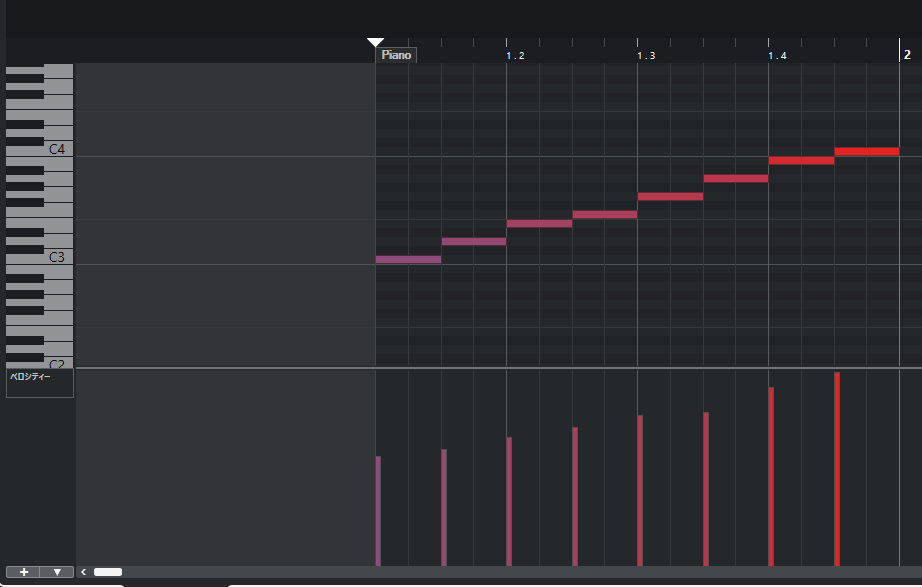The height and width of the screenshot is (587, 922).
Task: Click the tallest red velocity bar
Action: [x=837, y=470]
